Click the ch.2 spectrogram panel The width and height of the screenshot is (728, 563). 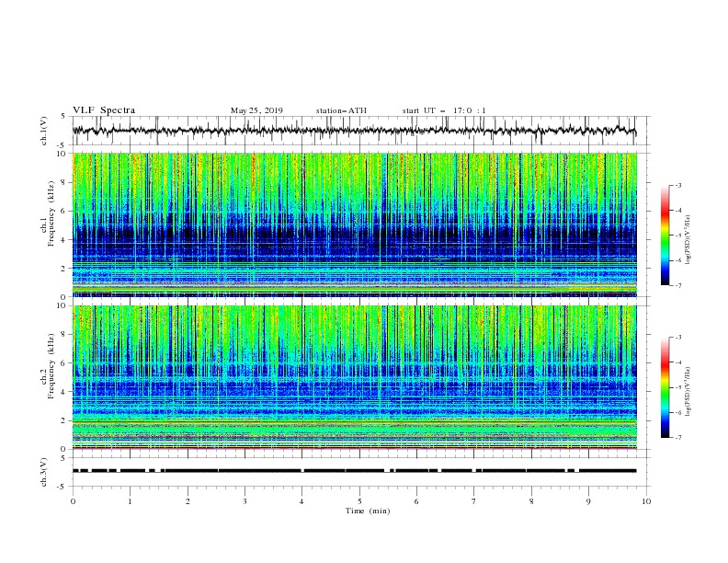(355, 377)
